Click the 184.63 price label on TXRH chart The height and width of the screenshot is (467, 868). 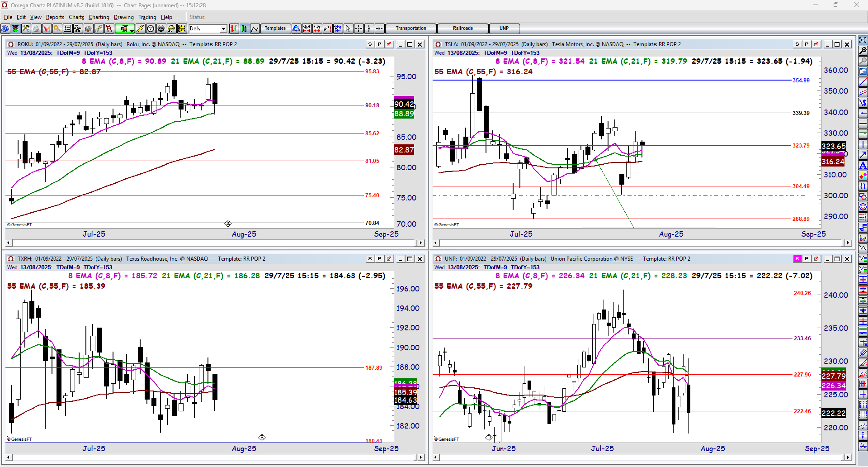(x=406, y=400)
